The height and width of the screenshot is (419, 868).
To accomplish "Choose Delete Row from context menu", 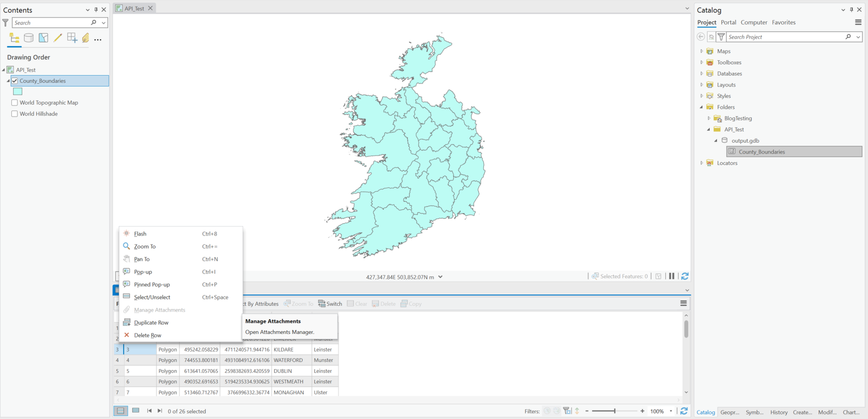I will [181, 335].
